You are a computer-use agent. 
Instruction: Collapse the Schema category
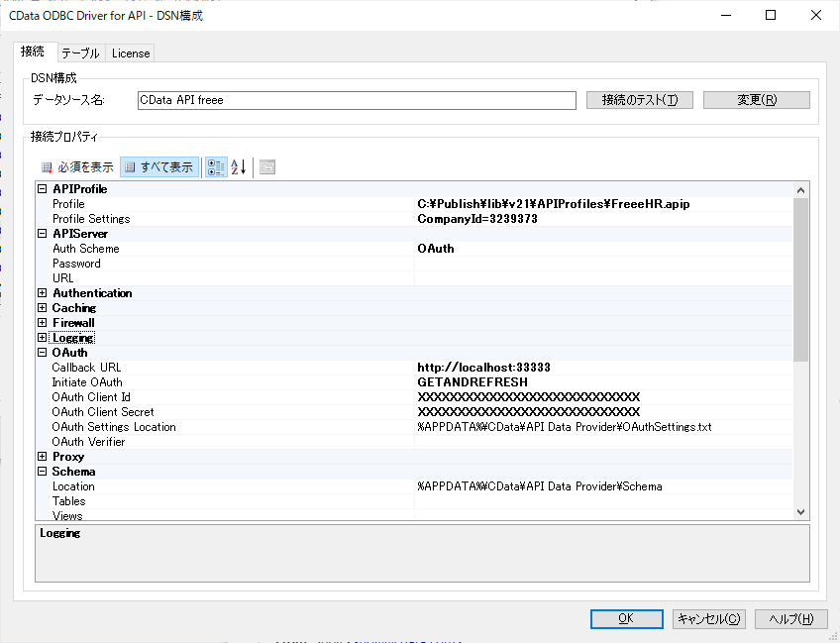point(43,472)
